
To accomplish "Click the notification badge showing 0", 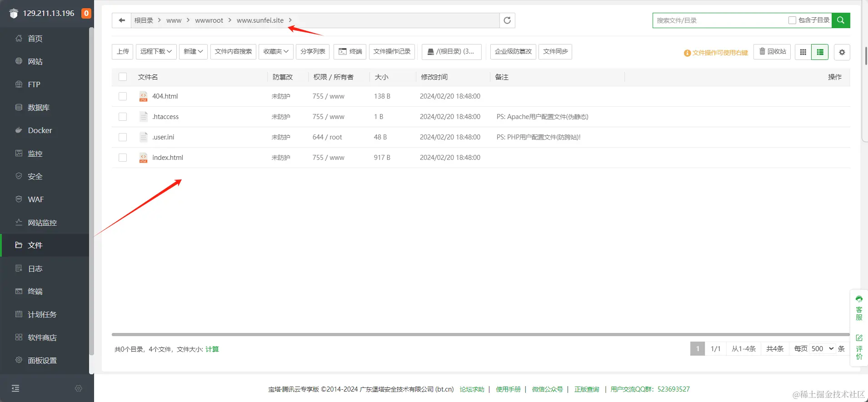I will [x=86, y=13].
